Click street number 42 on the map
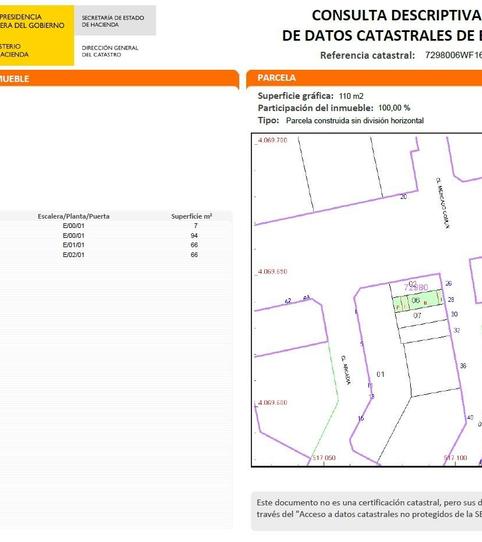 pyautogui.click(x=288, y=301)
